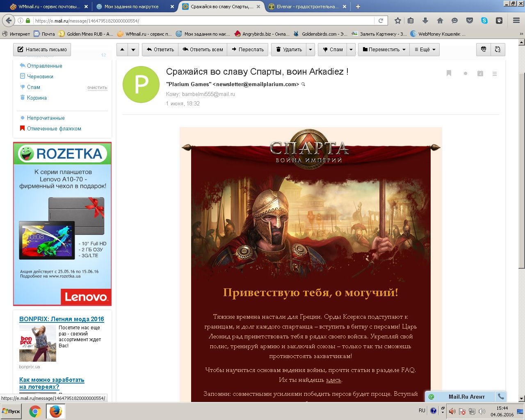Open the WebMoney Кошелёк bookmark
Viewport: 525px width, 420px height.
[438, 34]
